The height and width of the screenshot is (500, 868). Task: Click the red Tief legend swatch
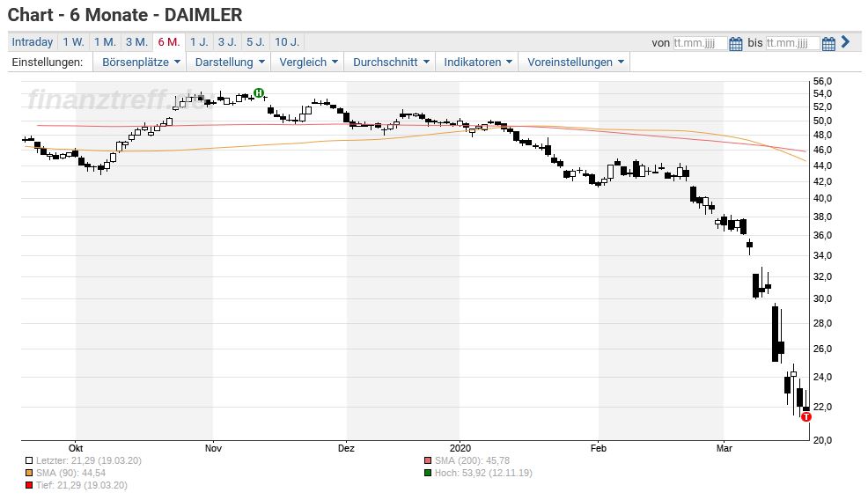click(29, 486)
